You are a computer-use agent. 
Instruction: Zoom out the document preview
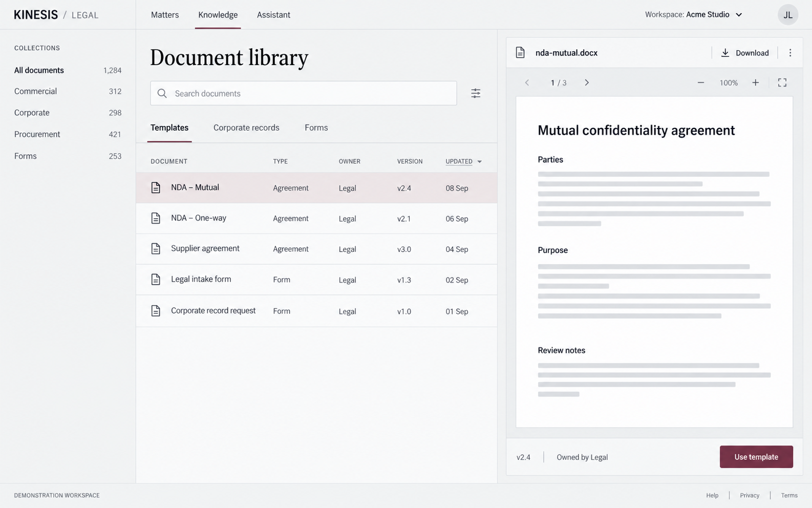point(701,82)
